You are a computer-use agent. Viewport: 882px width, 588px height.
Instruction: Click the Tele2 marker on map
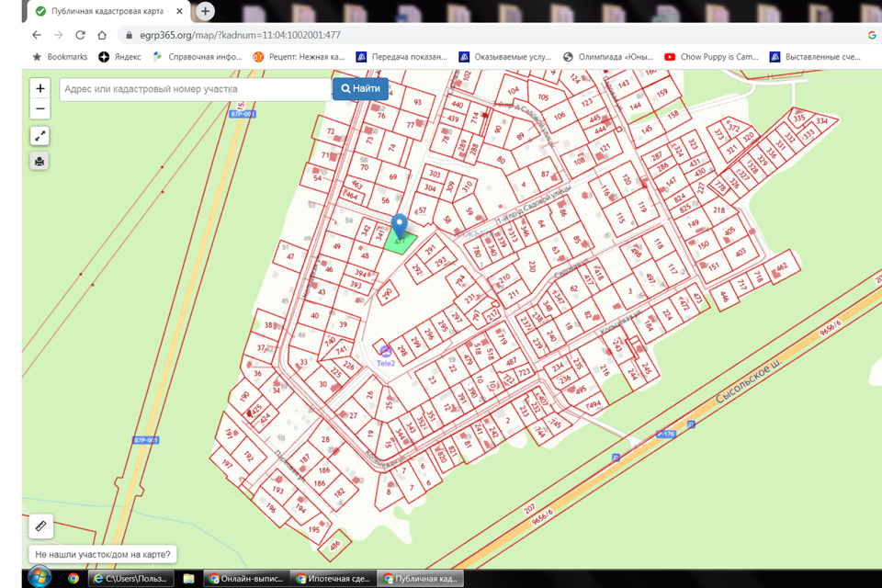pyautogui.click(x=386, y=354)
